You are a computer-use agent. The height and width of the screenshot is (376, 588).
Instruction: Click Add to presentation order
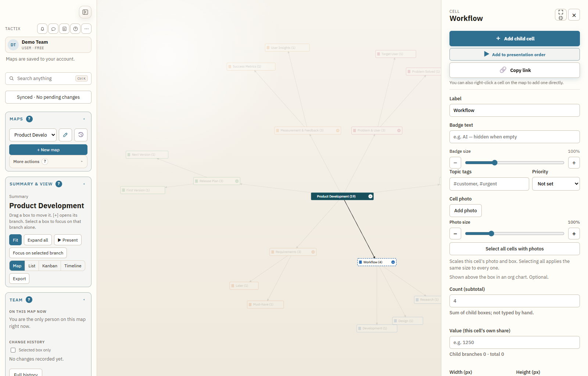(x=514, y=54)
